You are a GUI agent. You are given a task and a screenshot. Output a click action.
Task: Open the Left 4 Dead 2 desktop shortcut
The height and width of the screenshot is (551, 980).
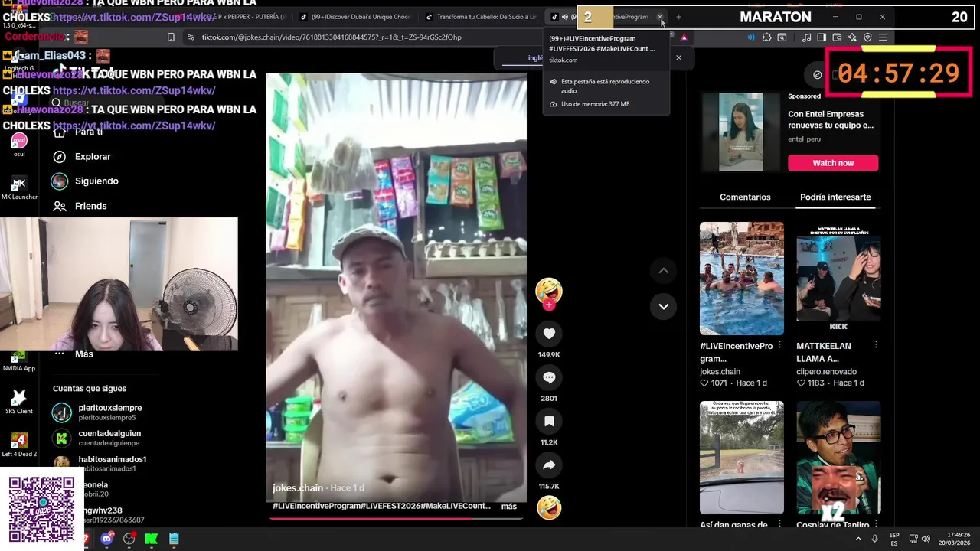(x=19, y=445)
